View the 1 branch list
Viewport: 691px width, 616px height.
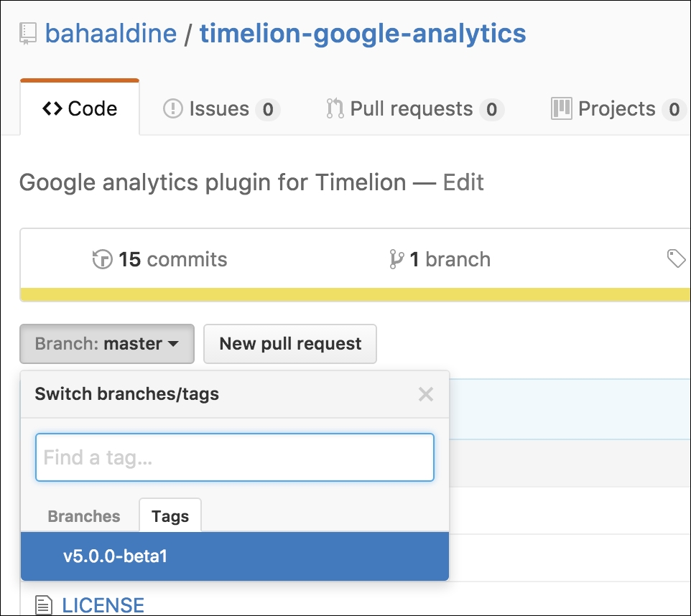pos(440,259)
